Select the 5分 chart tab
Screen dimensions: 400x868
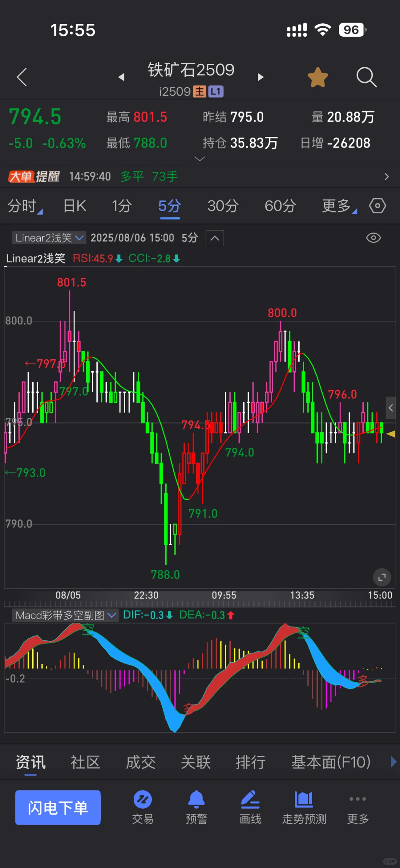pos(170,206)
